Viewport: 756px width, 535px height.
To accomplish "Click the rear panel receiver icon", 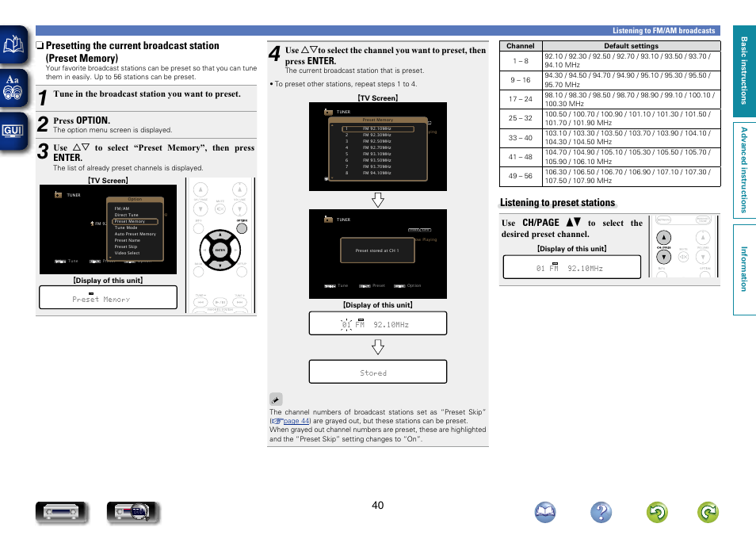I will coord(132,512).
